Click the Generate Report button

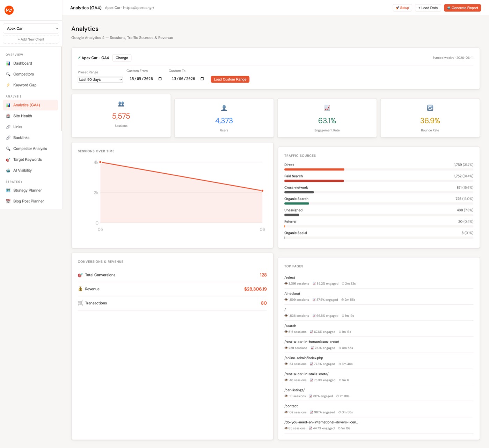(462, 8)
